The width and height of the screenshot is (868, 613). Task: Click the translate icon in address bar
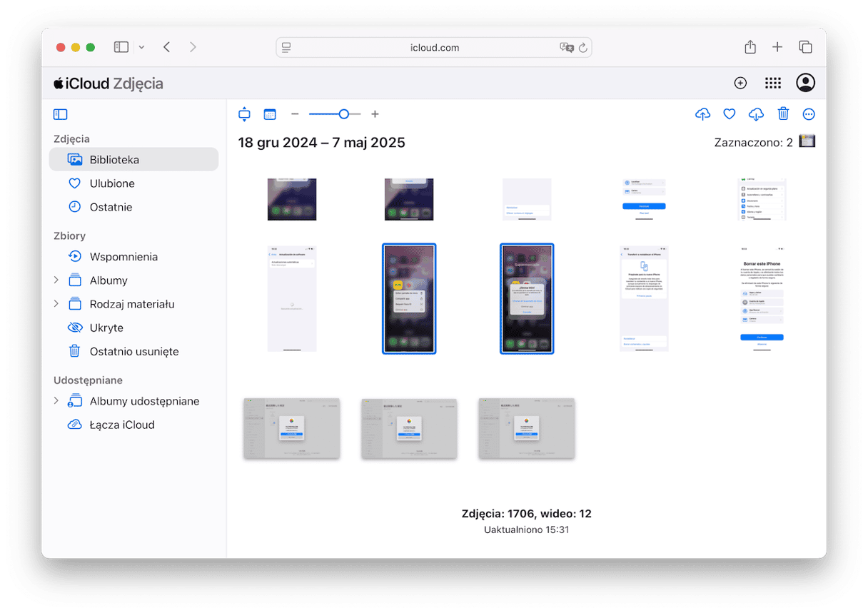point(567,48)
